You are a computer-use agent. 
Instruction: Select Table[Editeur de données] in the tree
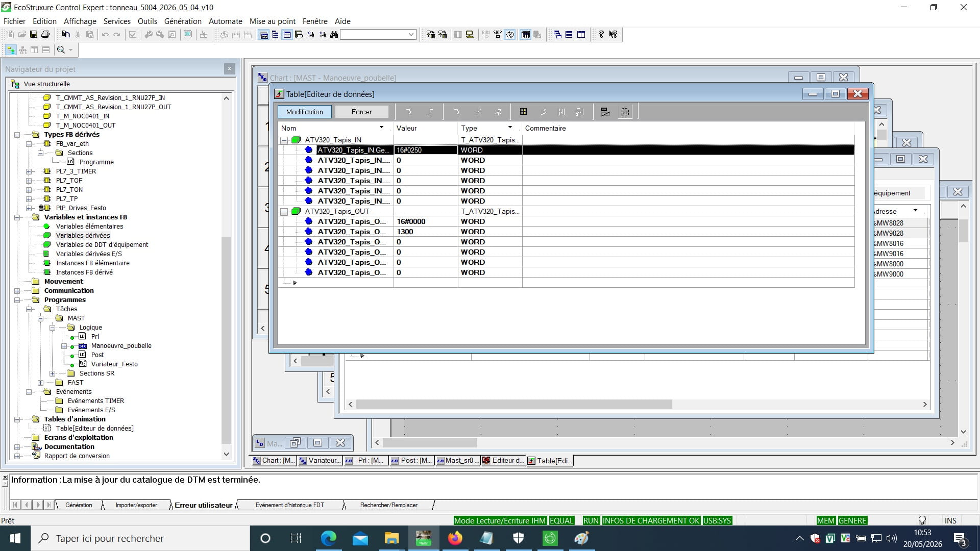[x=94, y=428]
